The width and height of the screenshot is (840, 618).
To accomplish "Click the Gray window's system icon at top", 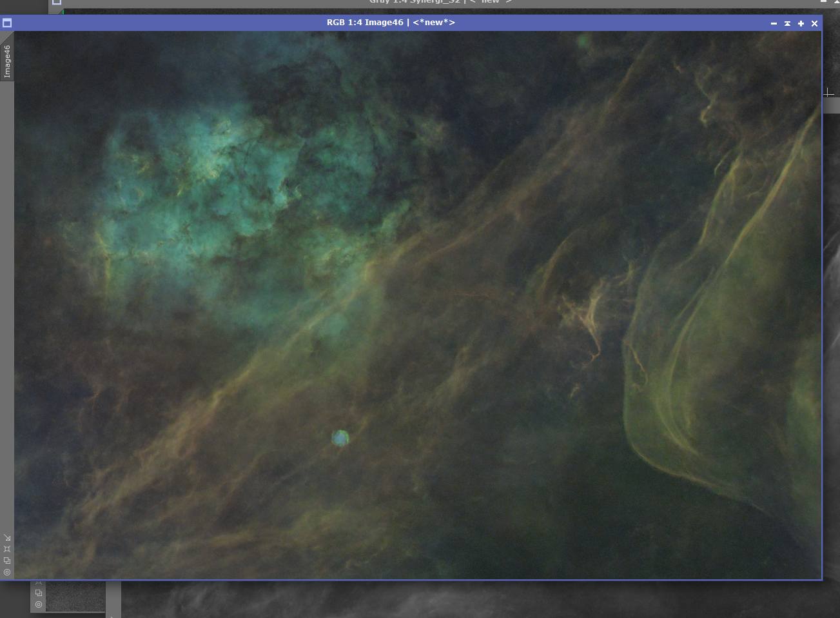I will [x=57, y=3].
